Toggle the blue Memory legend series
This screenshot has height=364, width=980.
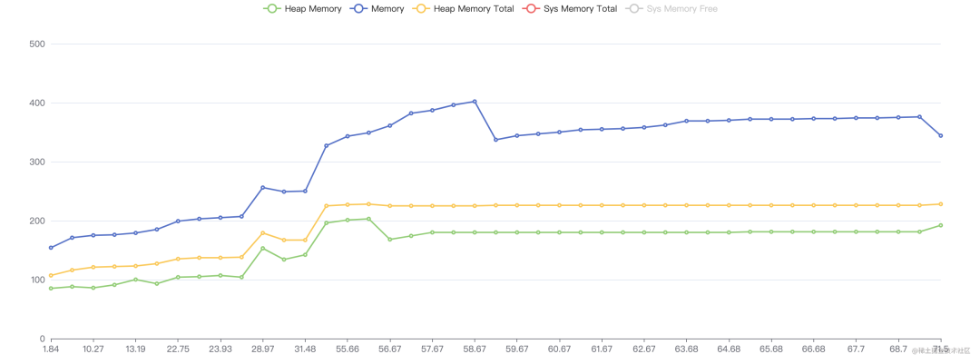(378, 9)
